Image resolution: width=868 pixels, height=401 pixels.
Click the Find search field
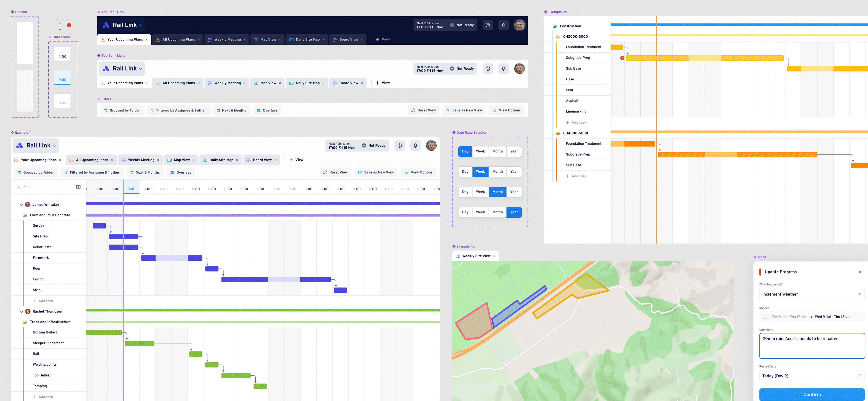click(x=44, y=187)
